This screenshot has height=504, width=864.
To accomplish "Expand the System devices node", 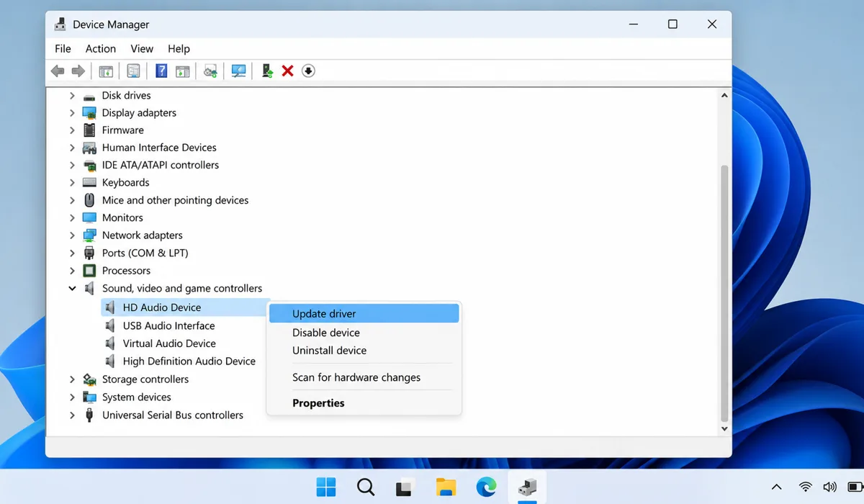I will click(x=72, y=397).
